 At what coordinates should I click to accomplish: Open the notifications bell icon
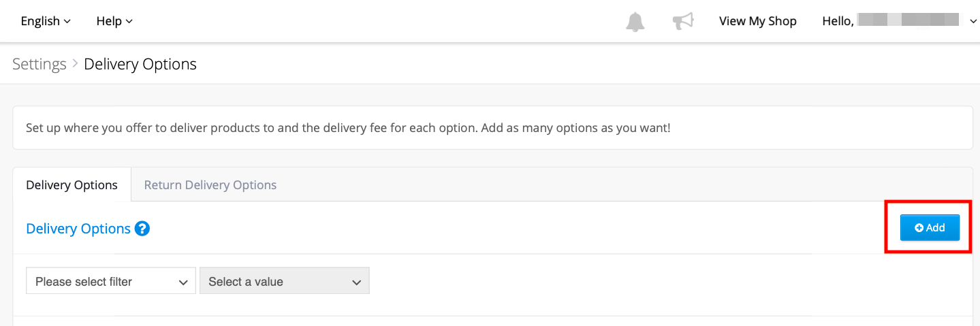pos(635,21)
